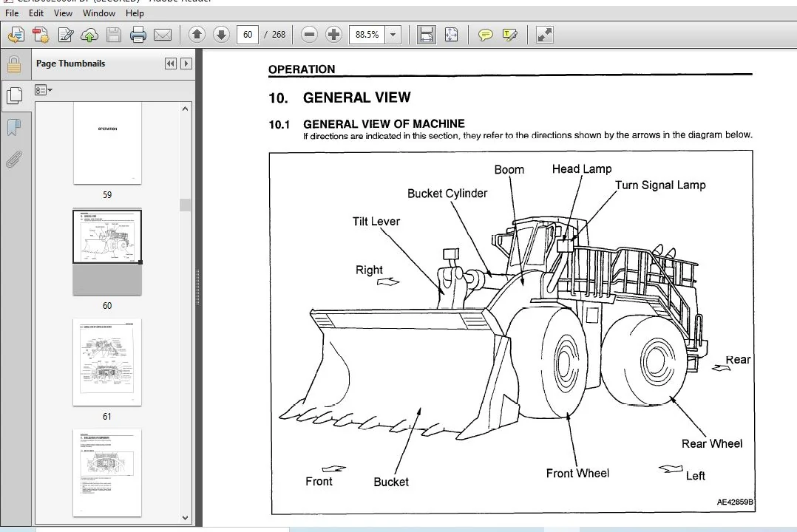This screenshot has width=797, height=532.
Task: Click the security lock panel icon
Action: 14,64
